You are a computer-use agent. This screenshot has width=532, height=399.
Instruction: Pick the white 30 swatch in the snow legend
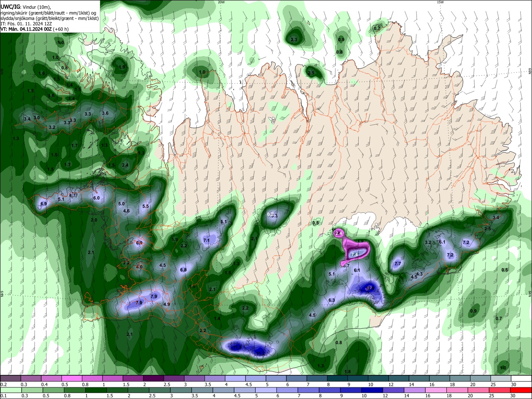[521, 379]
